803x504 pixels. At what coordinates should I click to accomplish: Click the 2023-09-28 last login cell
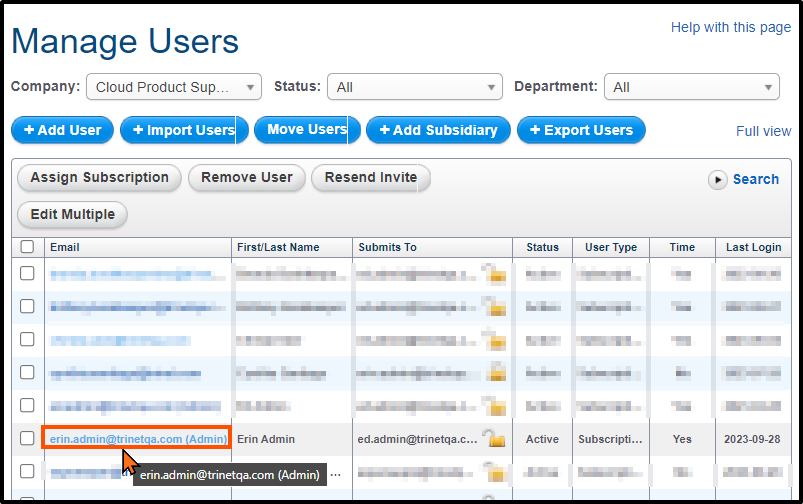click(x=752, y=439)
